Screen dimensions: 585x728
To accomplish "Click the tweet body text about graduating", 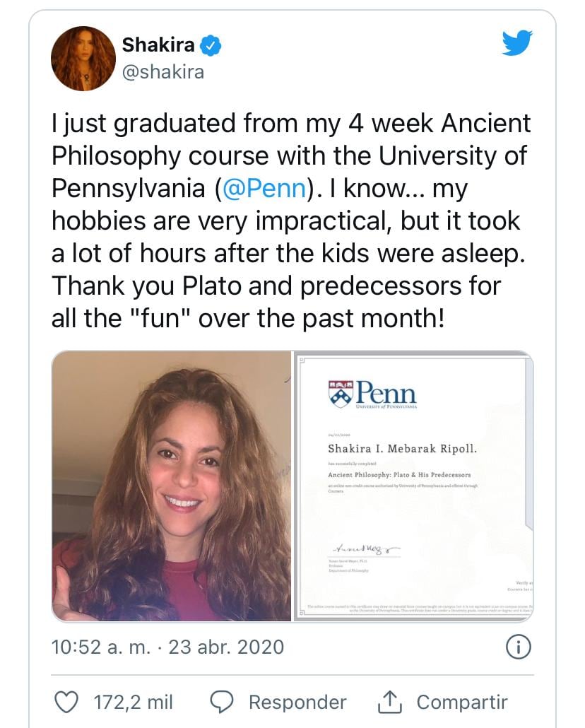I will pyautogui.click(x=290, y=221).
